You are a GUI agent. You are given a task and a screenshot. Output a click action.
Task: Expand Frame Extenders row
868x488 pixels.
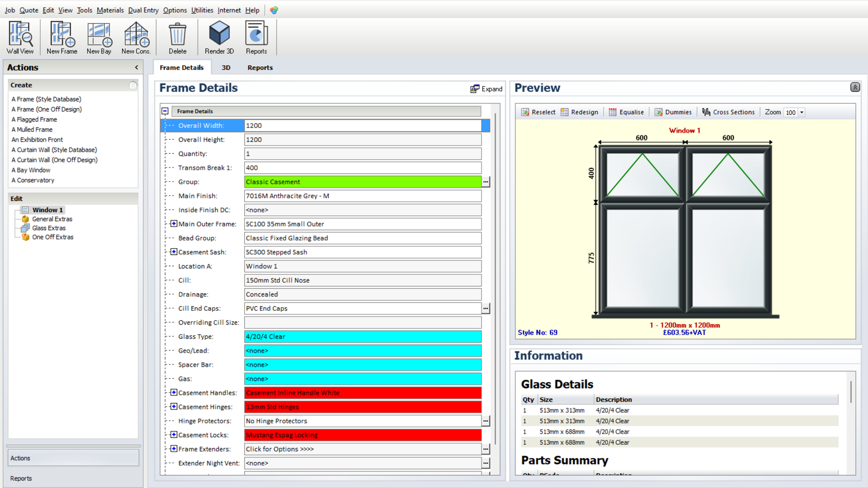pyautogui.click(x=174, y=449)
